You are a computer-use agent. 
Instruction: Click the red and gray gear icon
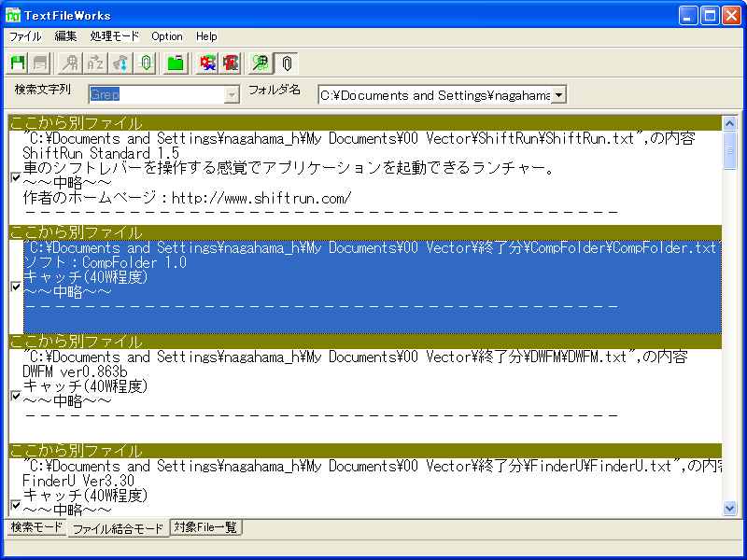(231, 63)
